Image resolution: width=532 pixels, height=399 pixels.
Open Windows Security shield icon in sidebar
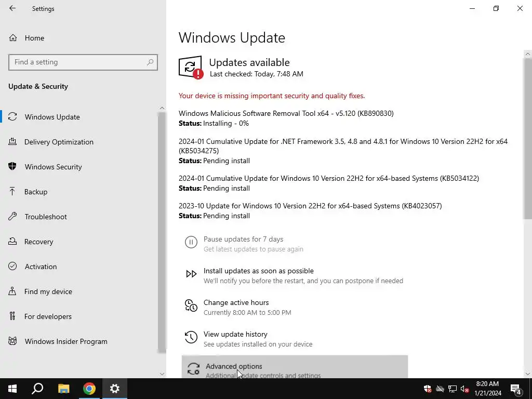click(x=12, y=166)
